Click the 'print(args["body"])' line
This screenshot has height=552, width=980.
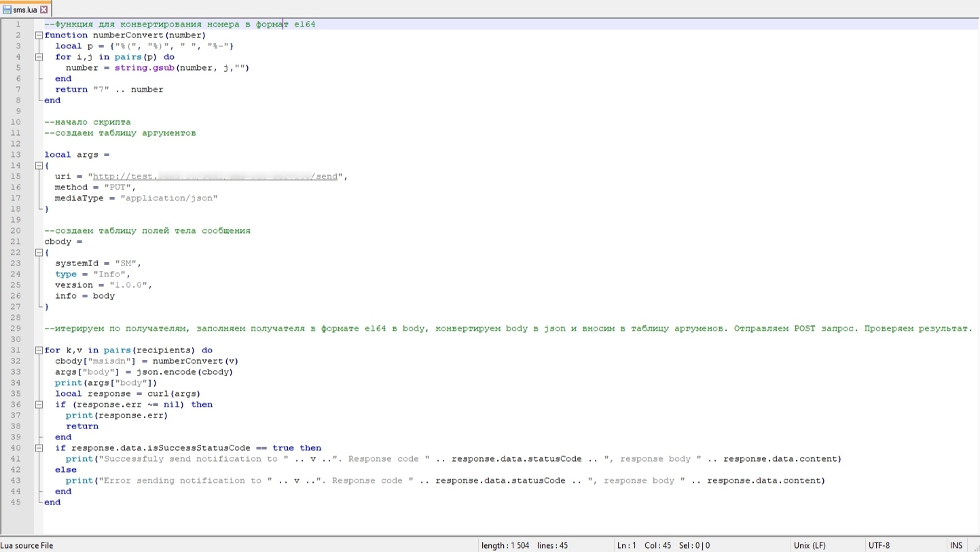[106, 383]
